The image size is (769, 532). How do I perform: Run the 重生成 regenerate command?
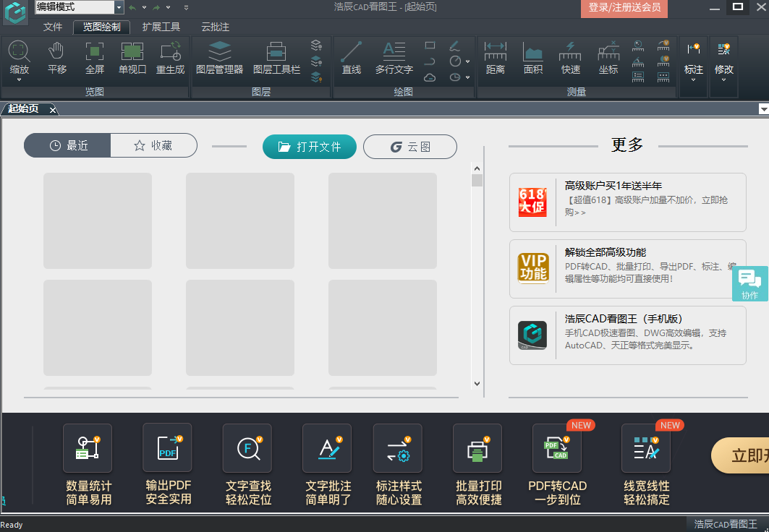tap(170, 58)
